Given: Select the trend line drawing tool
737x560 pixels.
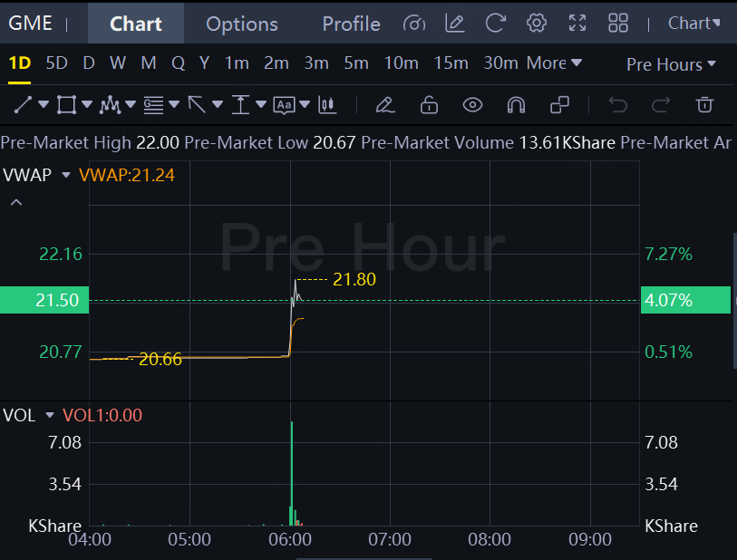Looking at the screenshot, I should click(23, 104).
